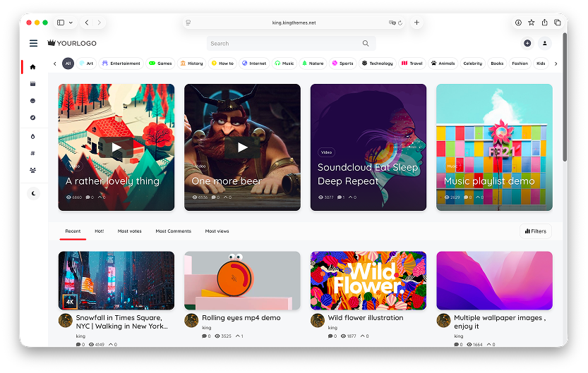Click the browser back arrow

87,23
